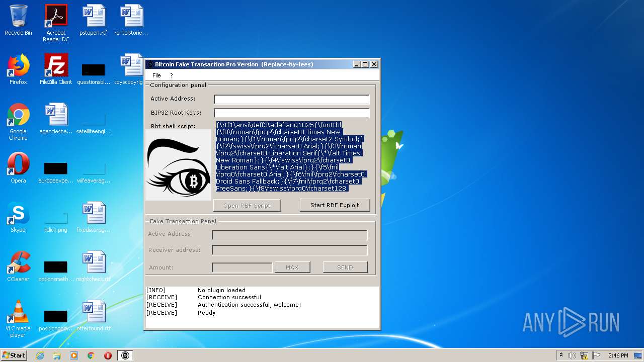Click the Show desktop button
Screen dimensions: 644x362
click(x=638, y=355)
